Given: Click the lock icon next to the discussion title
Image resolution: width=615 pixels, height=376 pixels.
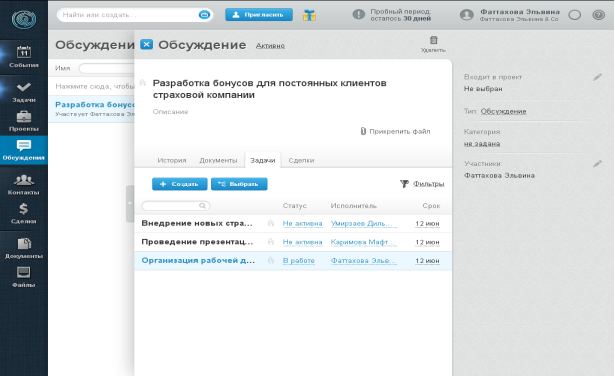Looking at the screenshot, I should (x=143, y=83).
